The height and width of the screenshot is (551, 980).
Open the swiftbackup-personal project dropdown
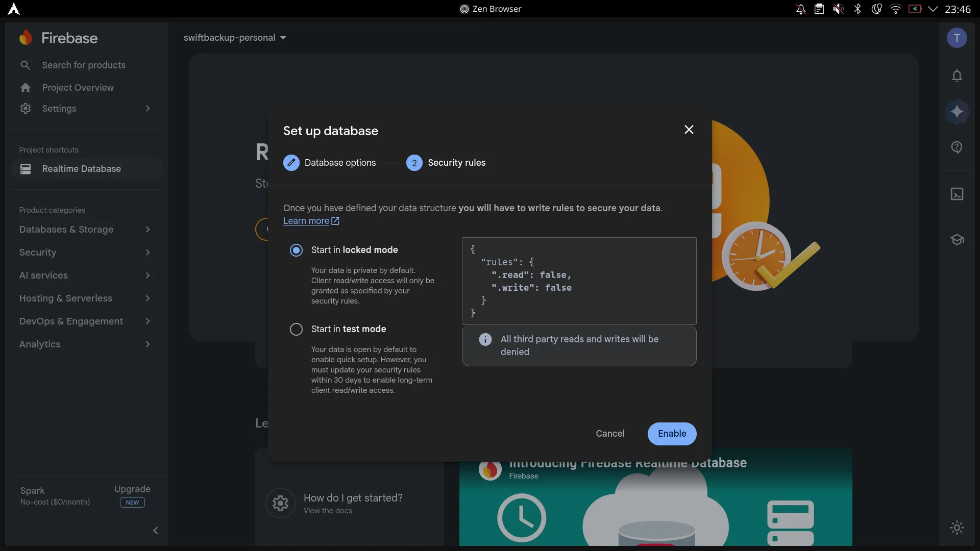click(235, 38)
